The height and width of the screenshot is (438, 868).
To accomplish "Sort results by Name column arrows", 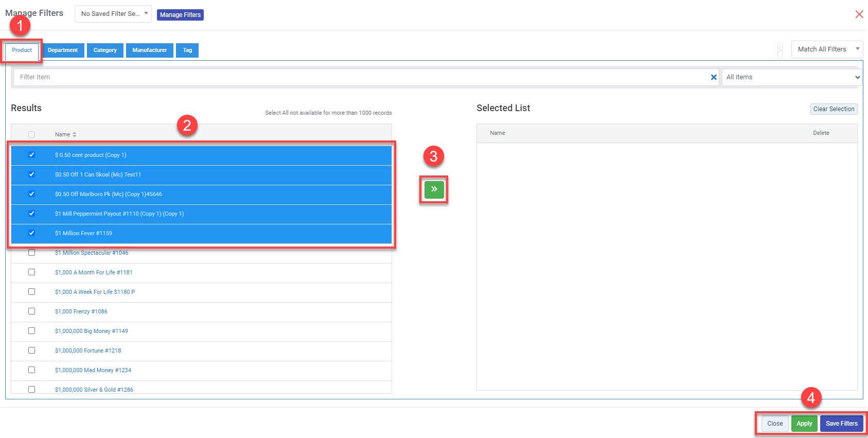I will point(75,134).
